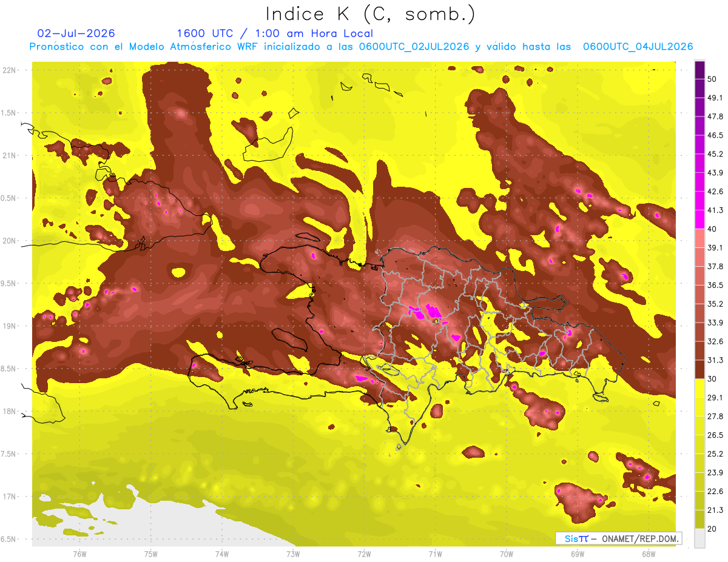
Task: Click "1600 UTC / 1:00 am Hora Local"
Action: (275, 33)
